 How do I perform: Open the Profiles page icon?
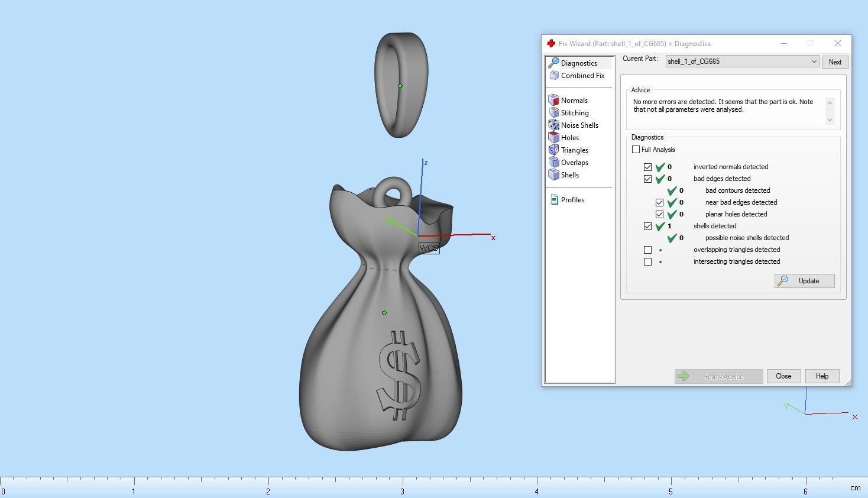pyautogui.click(x=554, y=200)
